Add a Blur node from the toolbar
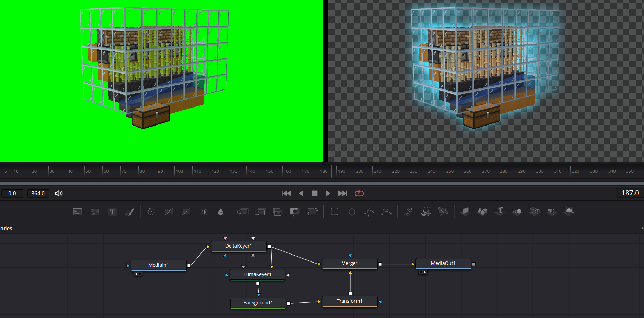Image resolution: width=644 pixels, height=318 pixels. 221,212
